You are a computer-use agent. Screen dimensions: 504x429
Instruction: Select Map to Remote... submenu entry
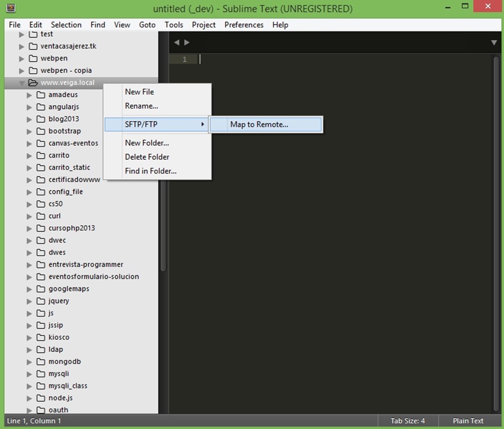pos(259,125)
